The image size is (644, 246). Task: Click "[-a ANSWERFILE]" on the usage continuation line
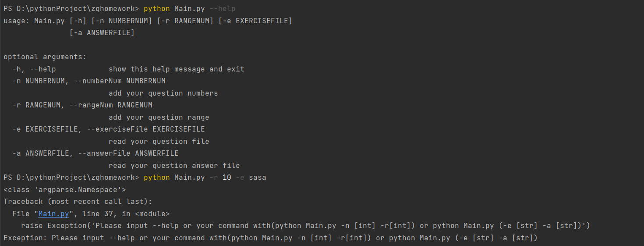[x=102, y=33]
